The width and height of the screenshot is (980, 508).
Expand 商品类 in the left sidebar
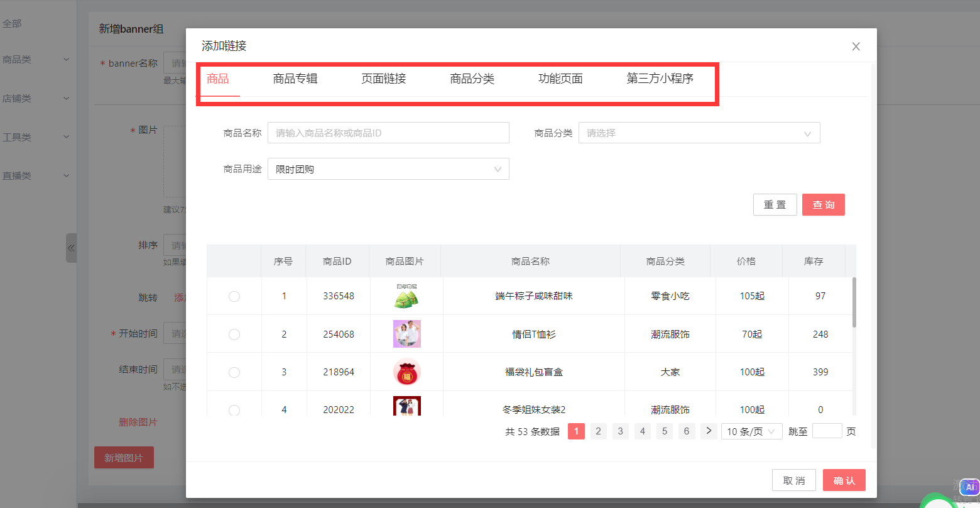coord(36,60)
